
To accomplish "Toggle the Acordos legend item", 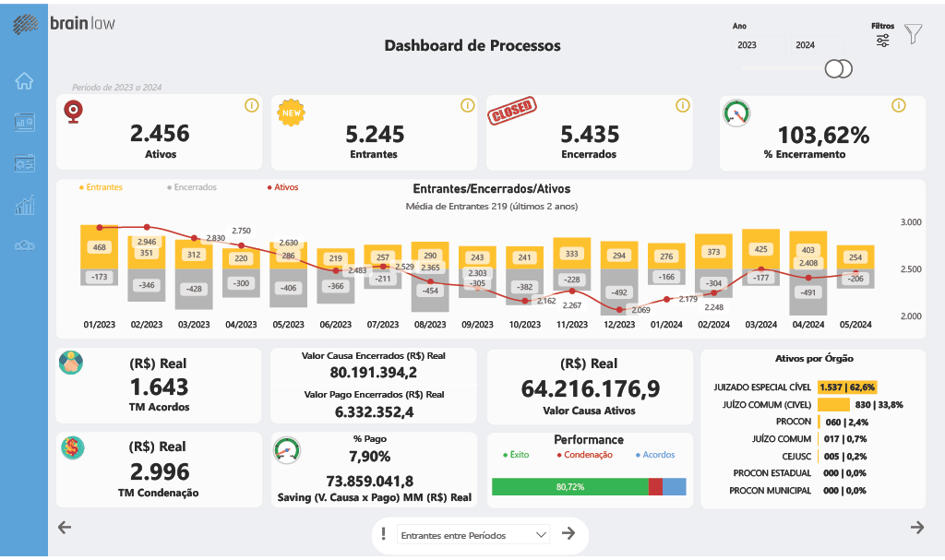I will pyautogui.click(x=655, y=455).
